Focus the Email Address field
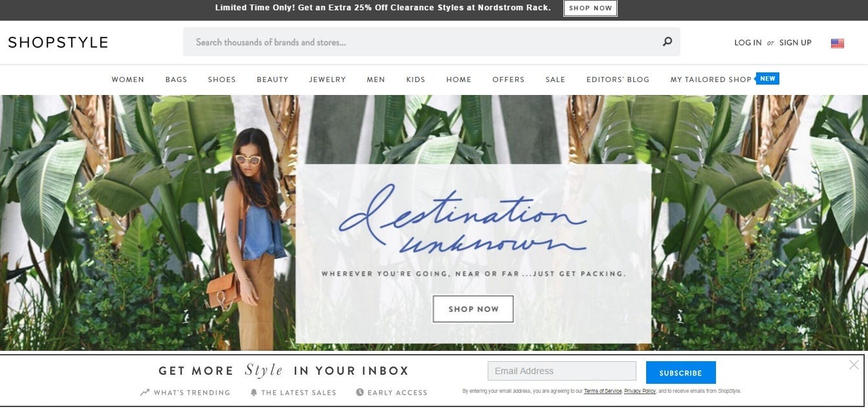Viewport: 868px width, 409px height. point(562,371)
